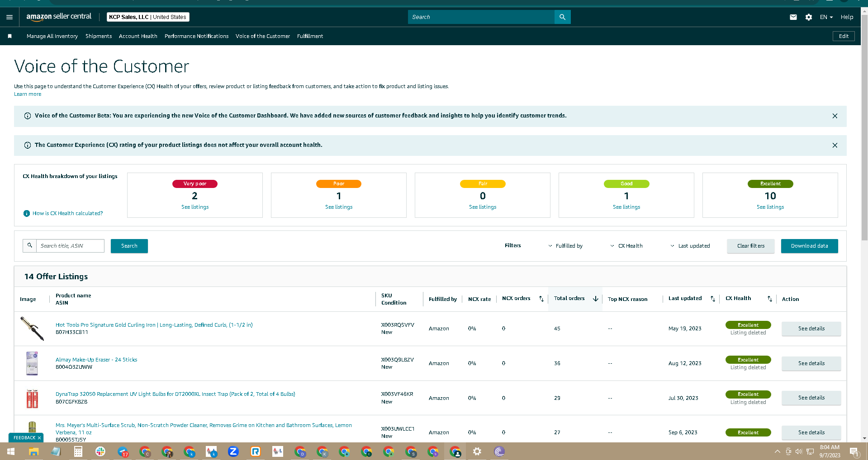Open the Shipments menu item

[99, 36]
